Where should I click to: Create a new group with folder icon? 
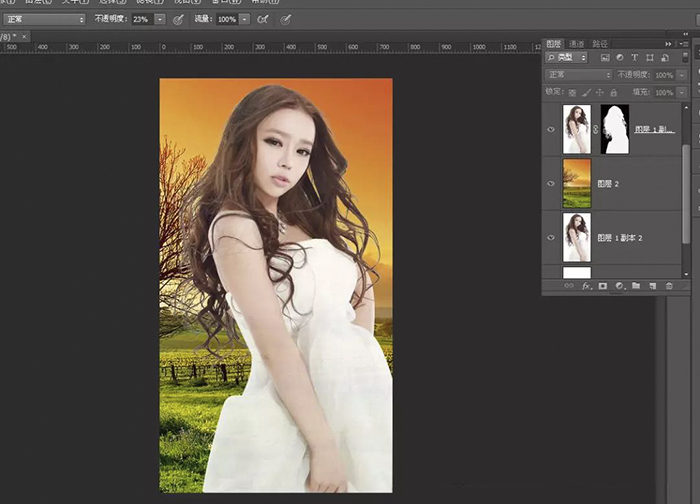click(635, 286)
